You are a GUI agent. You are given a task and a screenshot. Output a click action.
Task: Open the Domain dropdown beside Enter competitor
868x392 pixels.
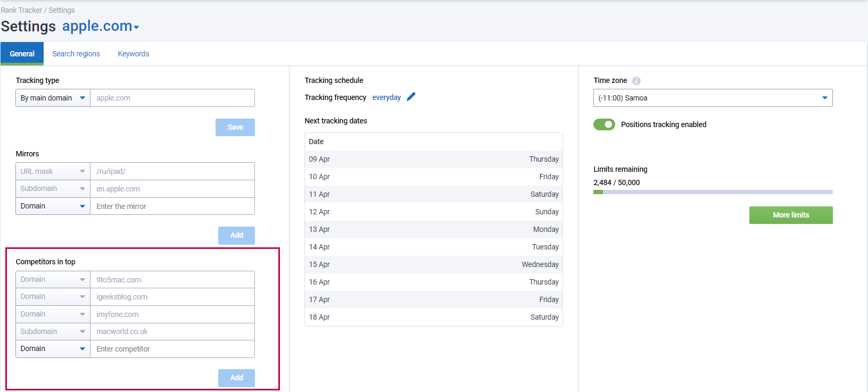[x=53, y=349]
